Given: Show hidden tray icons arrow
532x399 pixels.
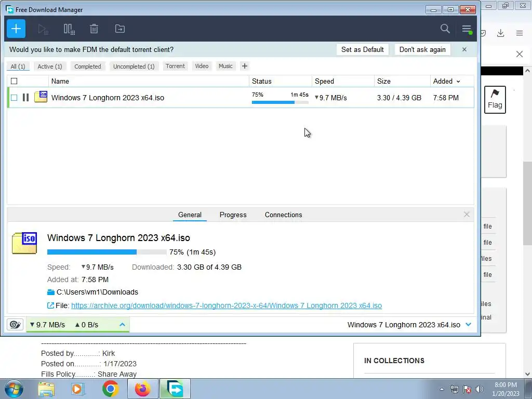Looking at the screenshot, I should tap(442, 389).
